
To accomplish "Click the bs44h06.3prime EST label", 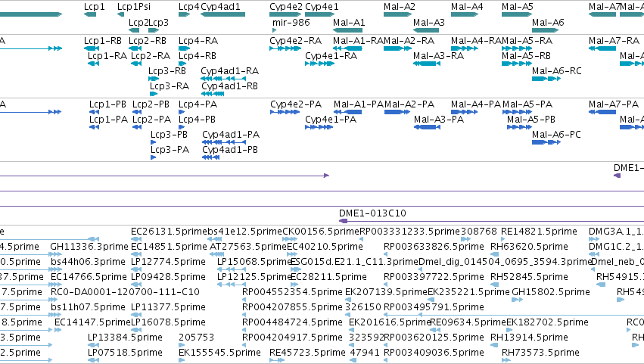I will (x=89, y=262).
